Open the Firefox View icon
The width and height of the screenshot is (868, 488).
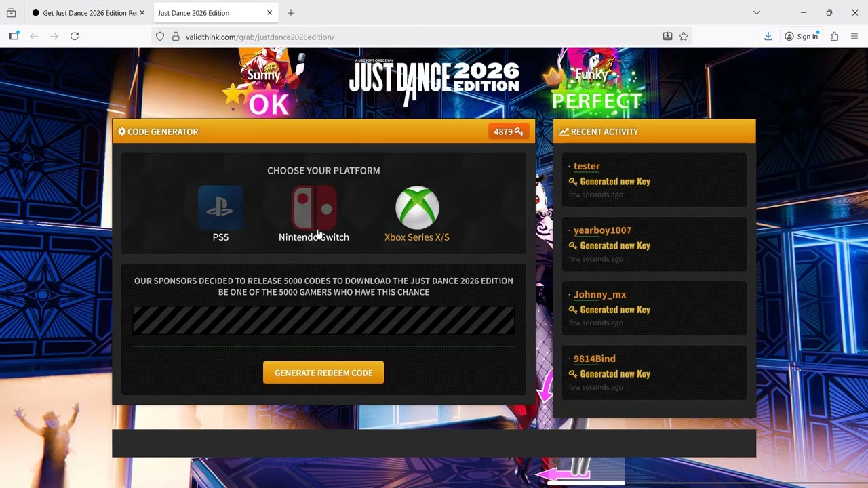11,13
